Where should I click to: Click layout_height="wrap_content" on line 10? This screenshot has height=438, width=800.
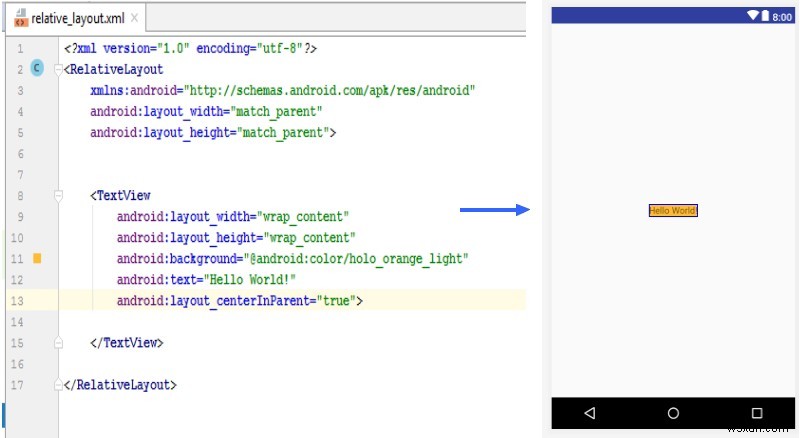click(x=236, y=238)
